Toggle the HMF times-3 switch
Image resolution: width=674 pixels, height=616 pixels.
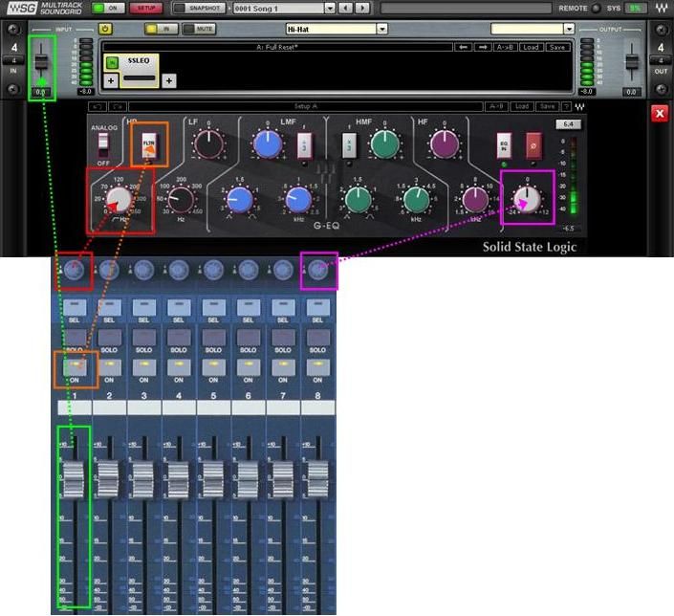pos(349,145)
